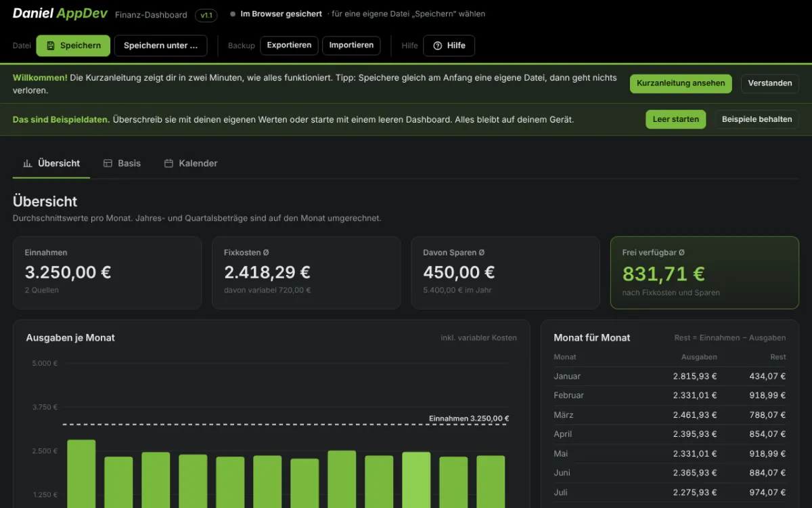
Task: Select the Übersicht tab label
Action: point(59,163)
